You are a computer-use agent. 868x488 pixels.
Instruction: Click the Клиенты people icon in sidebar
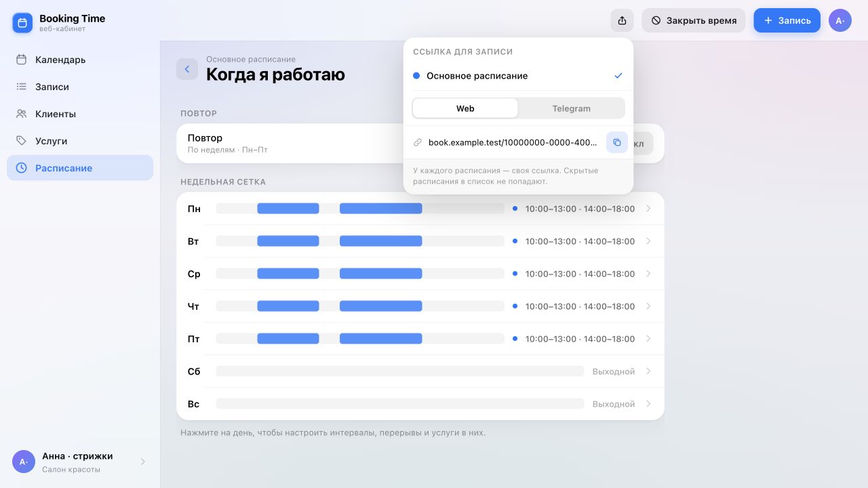[x=22, y=114]
